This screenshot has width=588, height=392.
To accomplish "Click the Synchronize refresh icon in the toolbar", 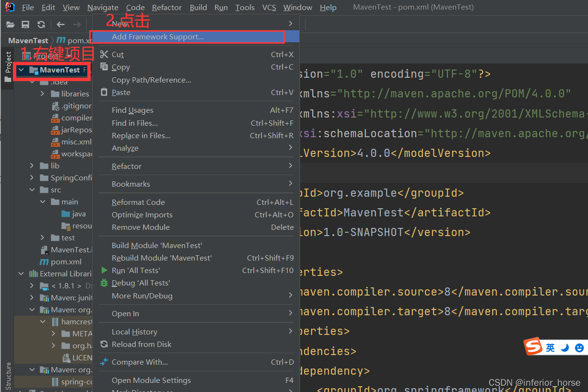I will 41,23.
